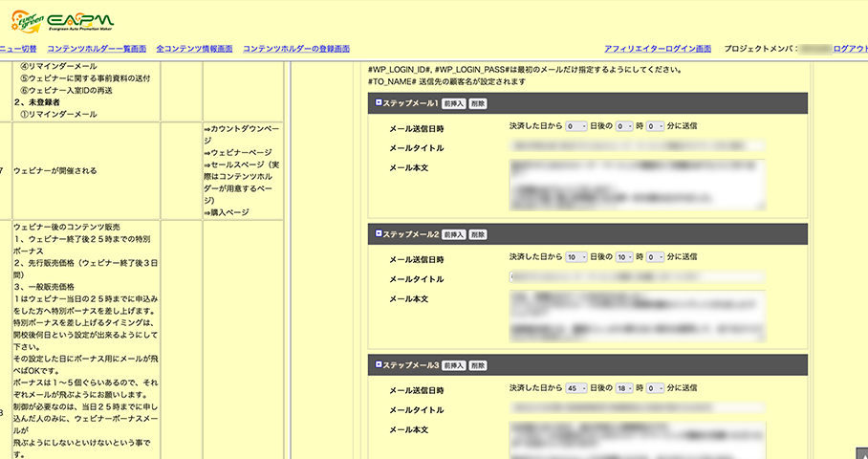This screenshot has width=868, height=459.
Task: Open 全コンテンツ情報画面 navigation link
Action: click(194, 49)
